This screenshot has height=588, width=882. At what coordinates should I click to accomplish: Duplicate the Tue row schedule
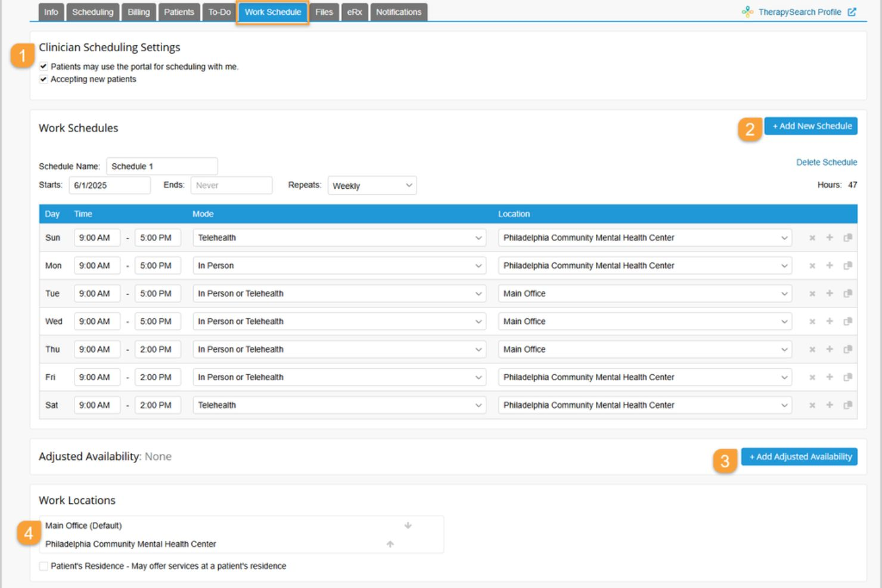pos(847,294)
